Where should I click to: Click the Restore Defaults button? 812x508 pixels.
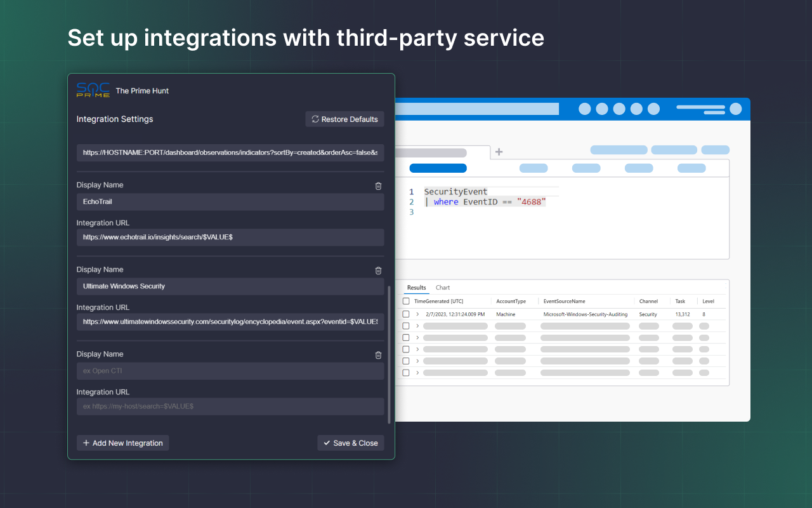pyautogui.click(x=344, y=119)
